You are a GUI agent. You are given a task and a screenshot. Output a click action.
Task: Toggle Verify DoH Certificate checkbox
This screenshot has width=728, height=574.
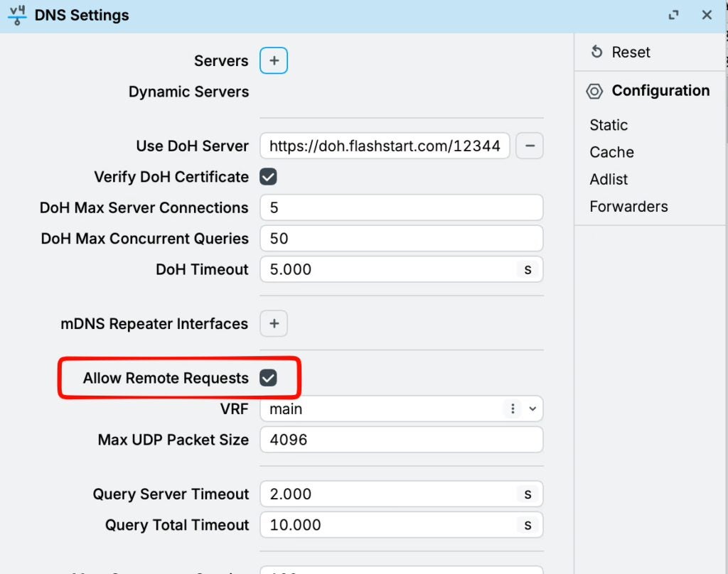point(268,177)
